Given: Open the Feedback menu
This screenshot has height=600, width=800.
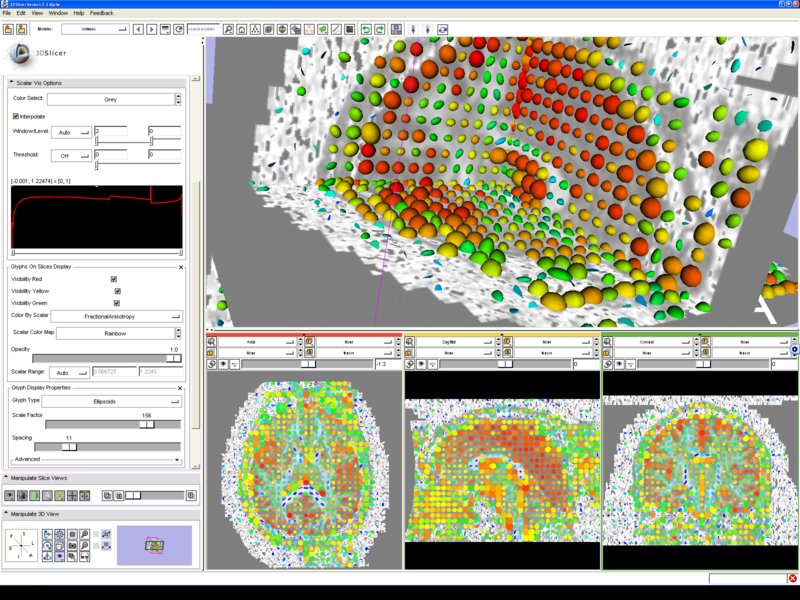Looking at the screenshot, I should [101, 13].
